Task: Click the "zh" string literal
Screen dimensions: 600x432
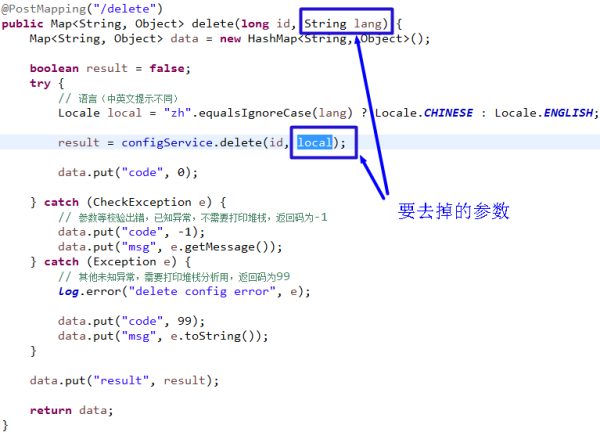Action: (177, 113)
